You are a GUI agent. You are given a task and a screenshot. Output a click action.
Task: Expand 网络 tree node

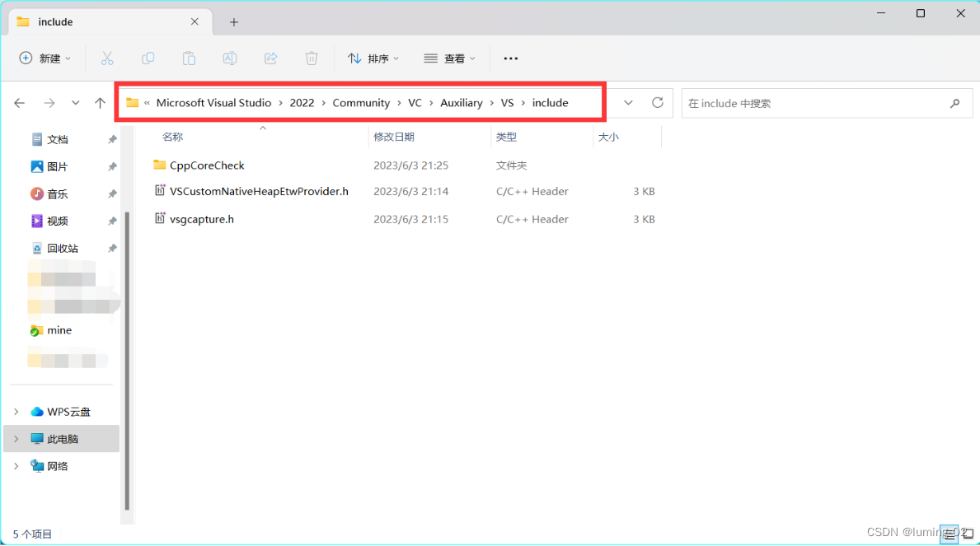[x=16, y=466]
